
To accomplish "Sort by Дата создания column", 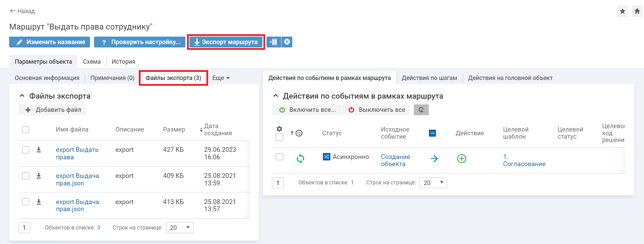I will pos(217,129).
